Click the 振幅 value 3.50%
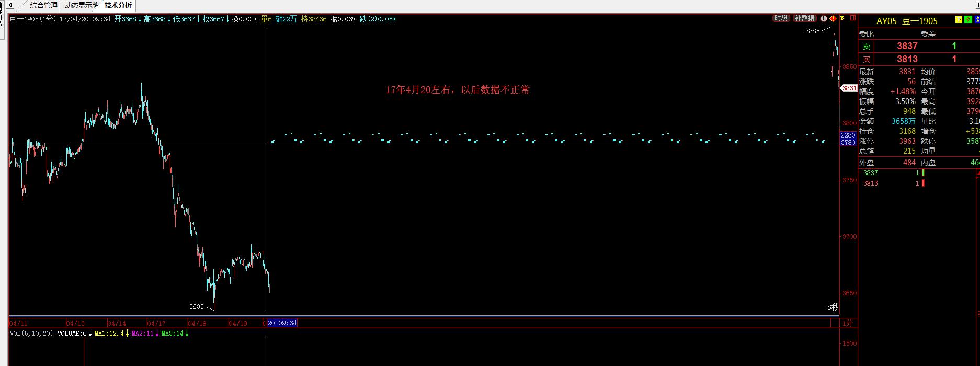Screen dimensions: 980x366 (x=905, y=101)
